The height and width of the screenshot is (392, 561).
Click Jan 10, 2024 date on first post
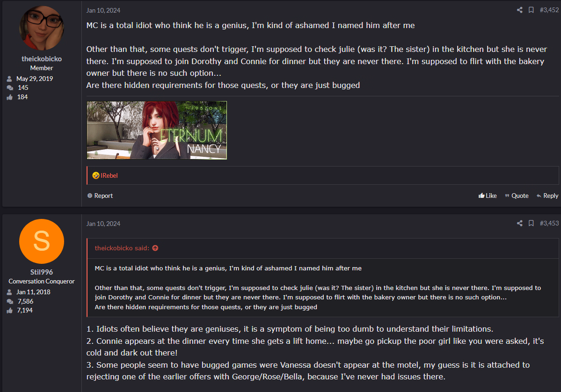pos(103,10)
